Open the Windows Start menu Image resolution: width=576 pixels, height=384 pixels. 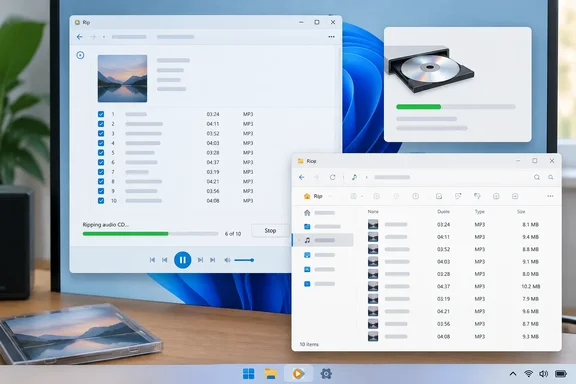point(249,374)
